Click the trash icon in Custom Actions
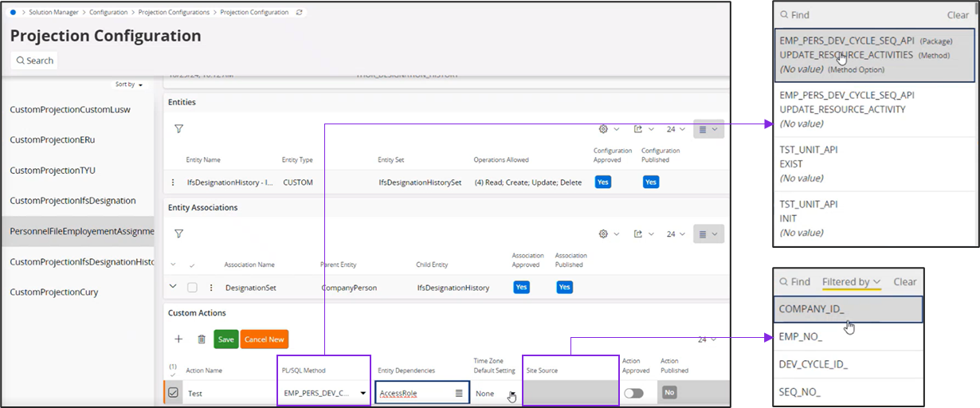This screenshot has height=408, width=980. click(x=202, y=339)
